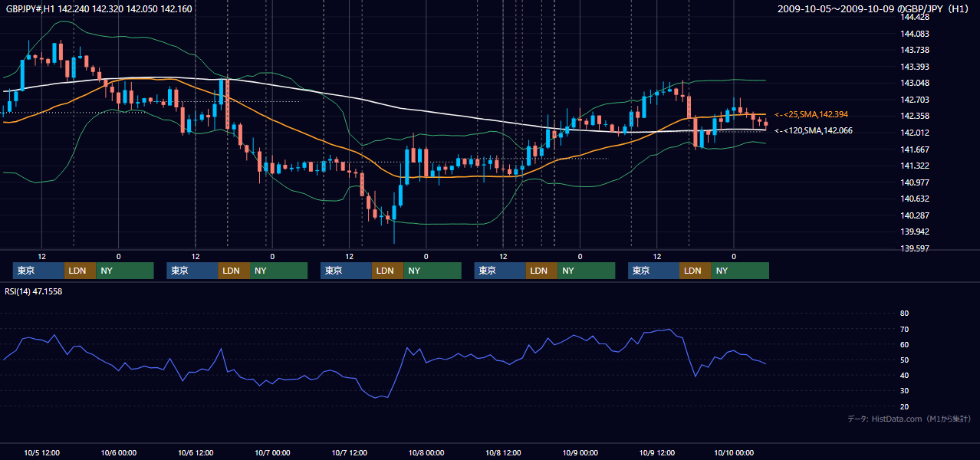Screen dimensions: 980x460
Task: Click the 10/7 12:00 date label
Action: click(349, 452)
